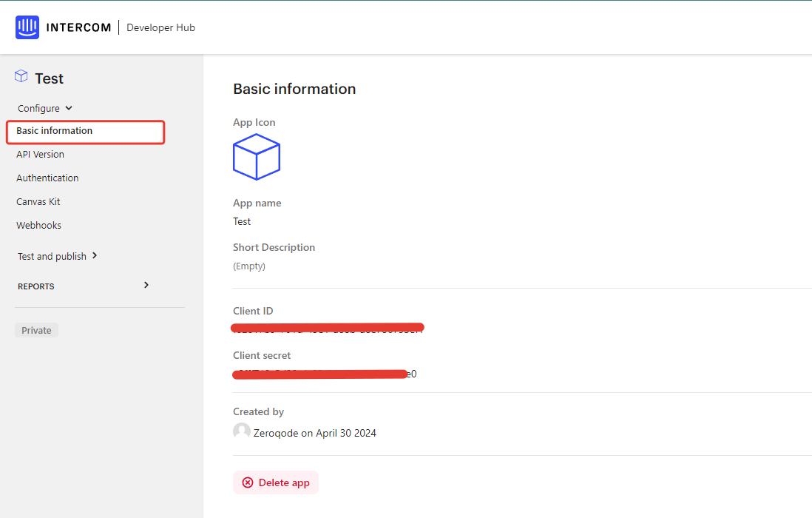Open Basic information page

55,131
